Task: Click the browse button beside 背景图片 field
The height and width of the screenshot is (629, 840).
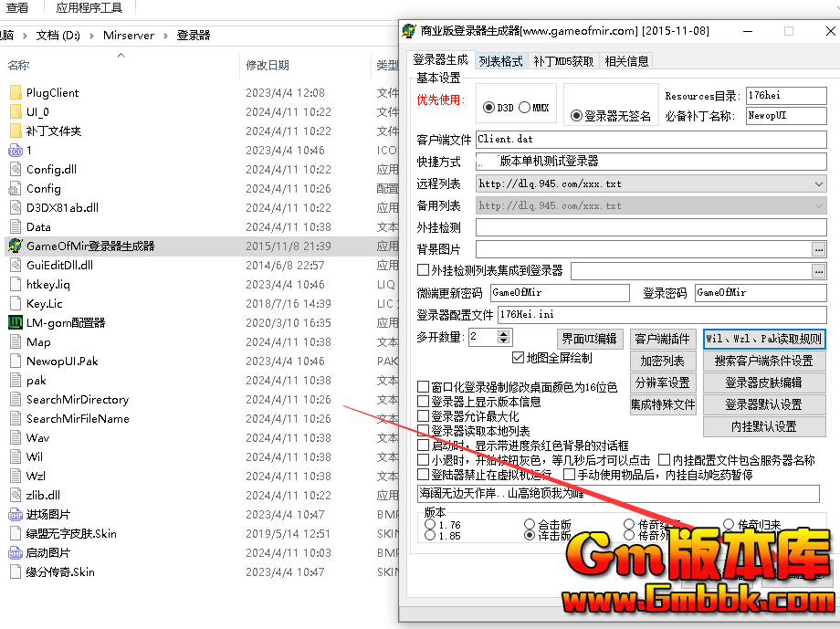Action: [x=818, y=249]
